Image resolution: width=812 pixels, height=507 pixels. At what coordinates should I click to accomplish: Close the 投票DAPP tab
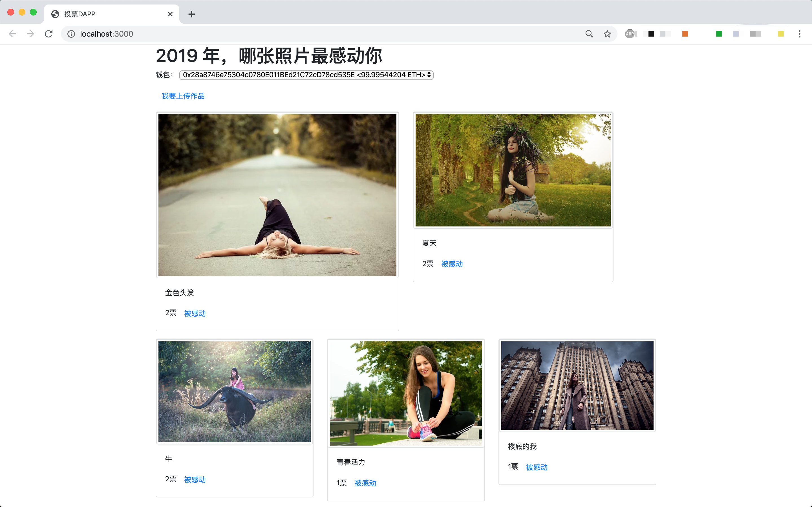(x=170, y=14)
